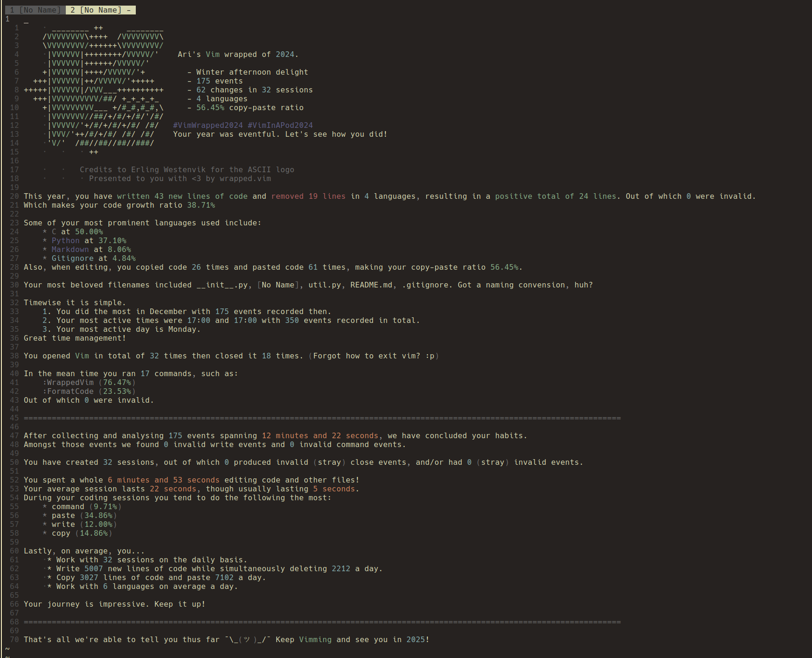Click the "#VimInAPod2024" hashtag
The width and height of the screenshot is (812, 658).
[280, 125]
